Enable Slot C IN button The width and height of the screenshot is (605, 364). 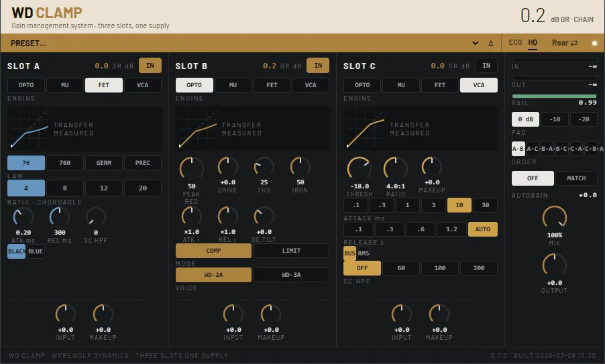486,66
